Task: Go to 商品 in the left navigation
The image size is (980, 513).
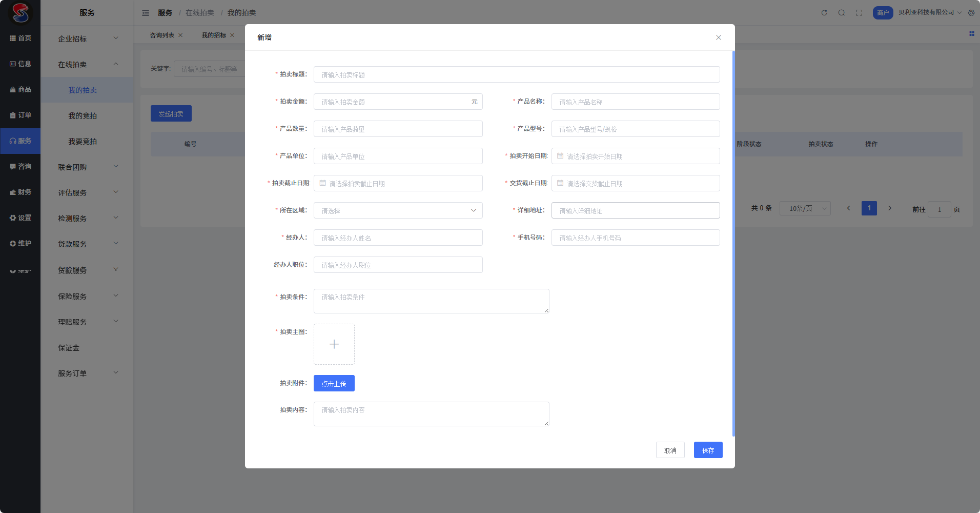Action: 21,89
